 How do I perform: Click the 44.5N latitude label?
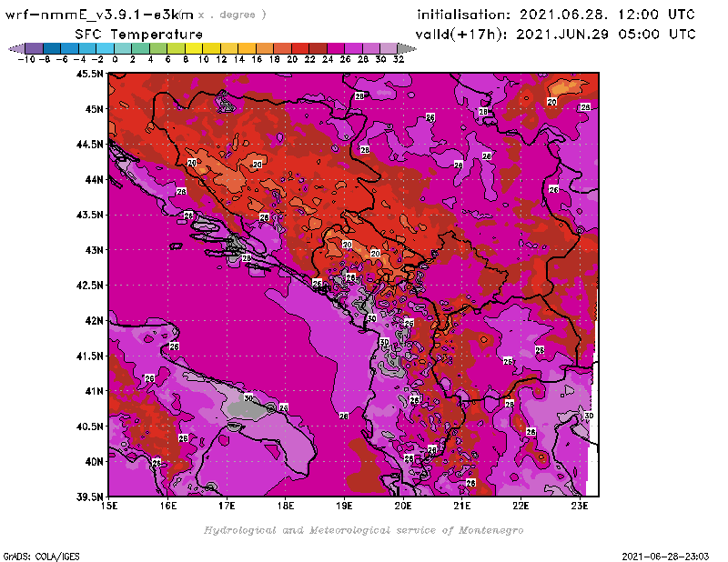point(90,145)
